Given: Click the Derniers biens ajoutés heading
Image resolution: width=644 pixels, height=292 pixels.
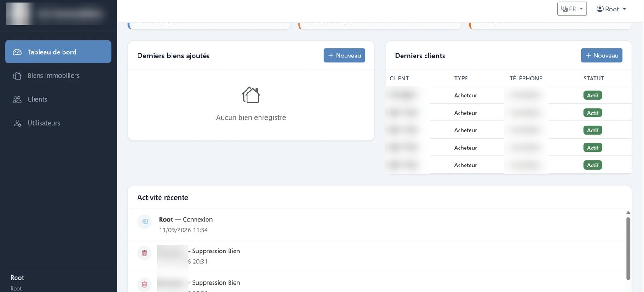Looking at the screenshot, I should click(x=173, y=56).
